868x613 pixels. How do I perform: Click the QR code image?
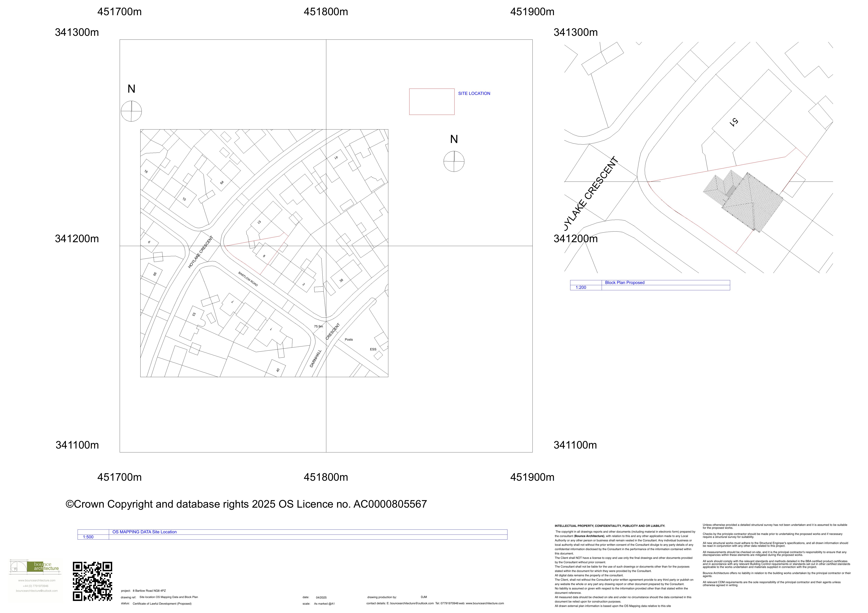[93, 581]
